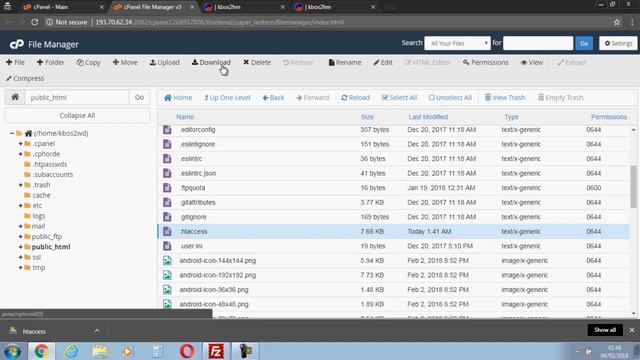Sort files by Name column

185,117
